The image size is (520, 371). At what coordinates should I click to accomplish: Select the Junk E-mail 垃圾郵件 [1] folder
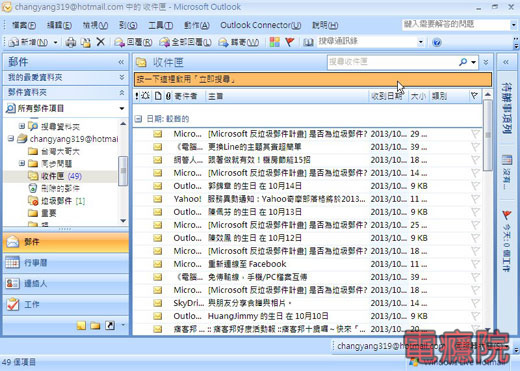(x=63, y=201)
